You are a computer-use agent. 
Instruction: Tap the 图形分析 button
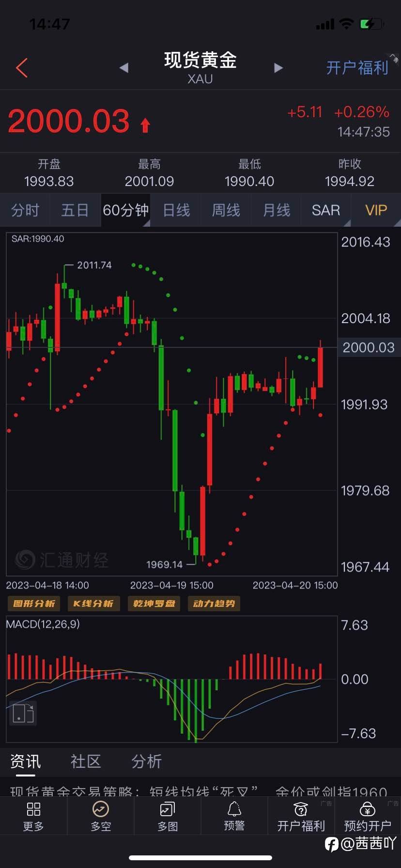pyautogui.click(x=34, y=604)
